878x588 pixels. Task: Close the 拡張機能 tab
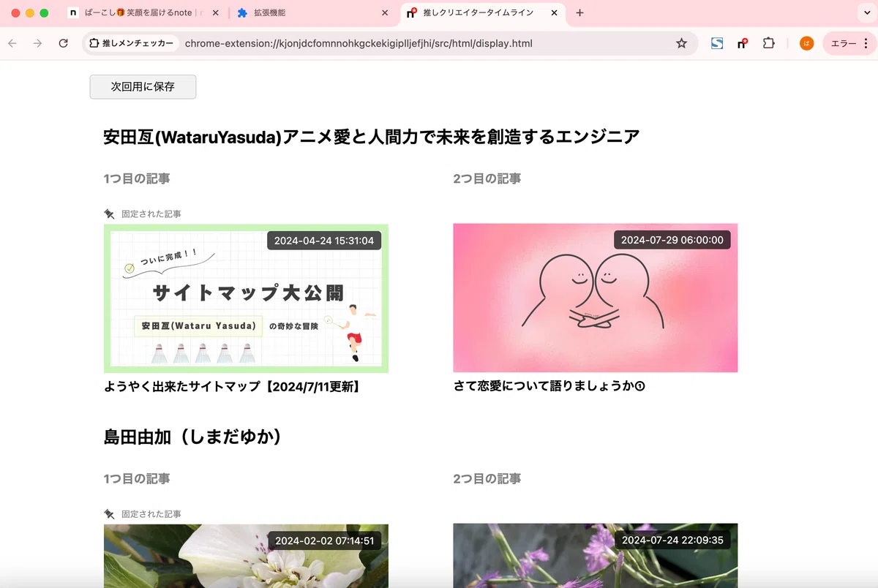(385, 13)
